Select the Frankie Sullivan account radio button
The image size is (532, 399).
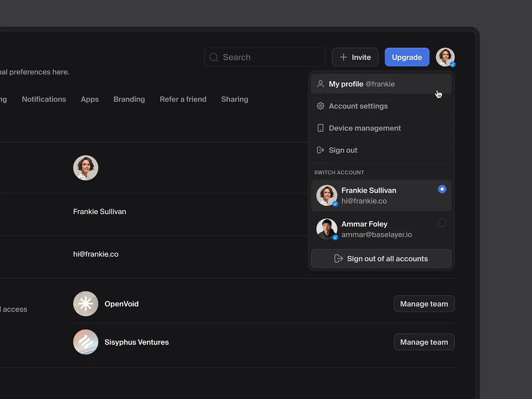[442, 189]
